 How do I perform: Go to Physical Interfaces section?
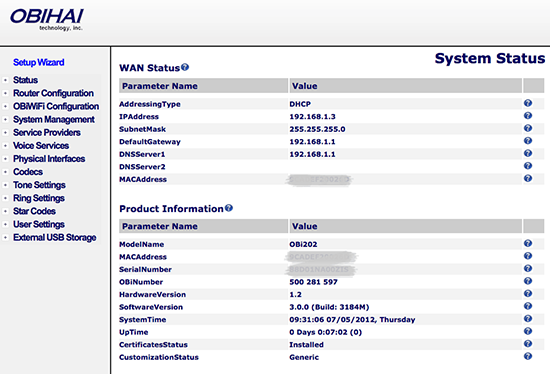(x=49, y=159)
